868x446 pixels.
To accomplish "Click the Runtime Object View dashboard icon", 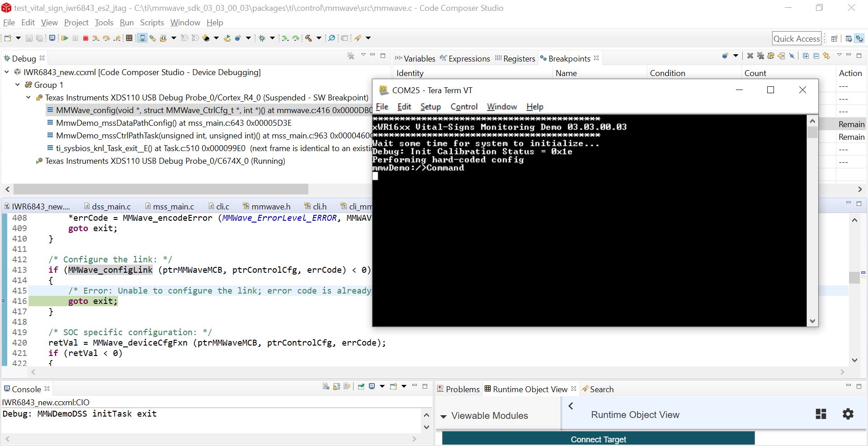I will [821, 414].
